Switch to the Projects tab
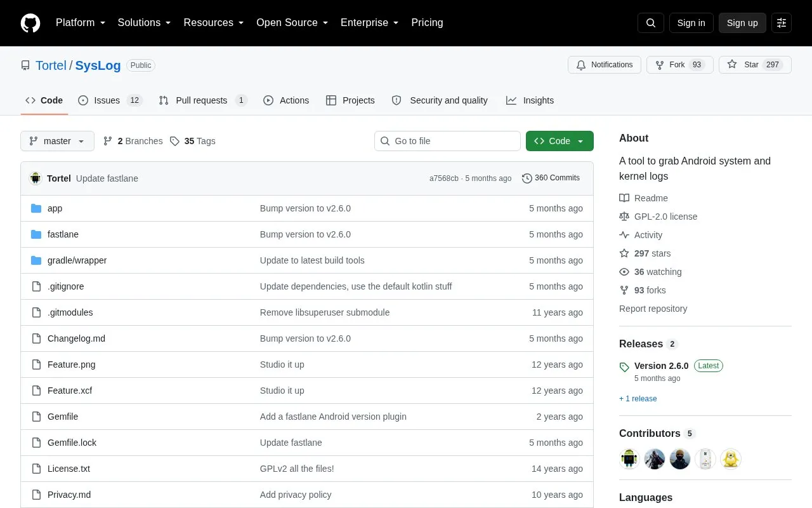Viewport: 812px width, 508px height. click(x=350, y=100)
